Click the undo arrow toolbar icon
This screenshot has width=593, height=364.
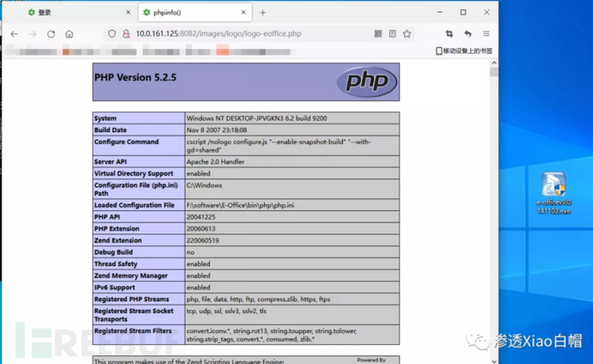pos(468,33)
